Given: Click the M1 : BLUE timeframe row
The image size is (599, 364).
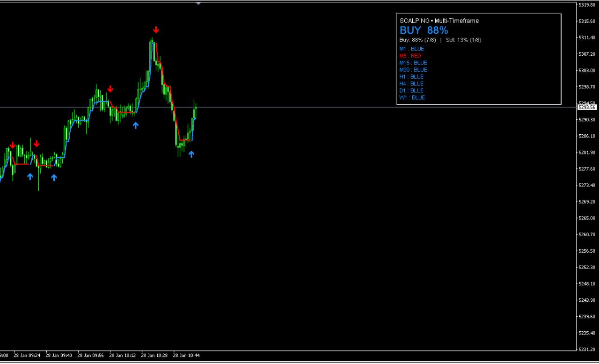Looking at the screenshot, I should click(x=411, y=49).
